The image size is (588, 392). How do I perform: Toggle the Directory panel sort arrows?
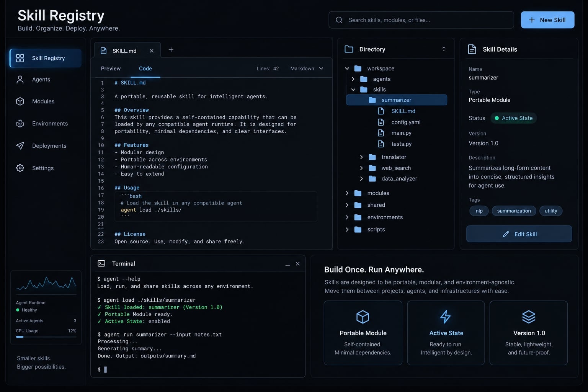444,49
